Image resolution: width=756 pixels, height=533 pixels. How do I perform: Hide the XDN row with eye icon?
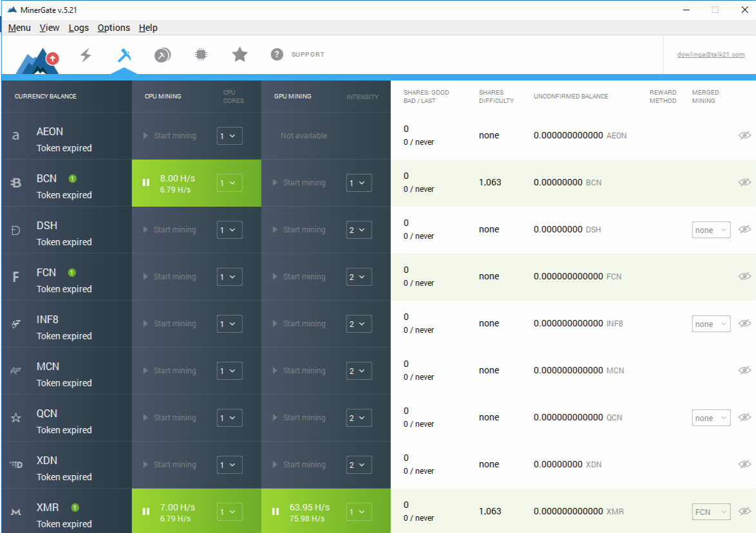[744, 464]
